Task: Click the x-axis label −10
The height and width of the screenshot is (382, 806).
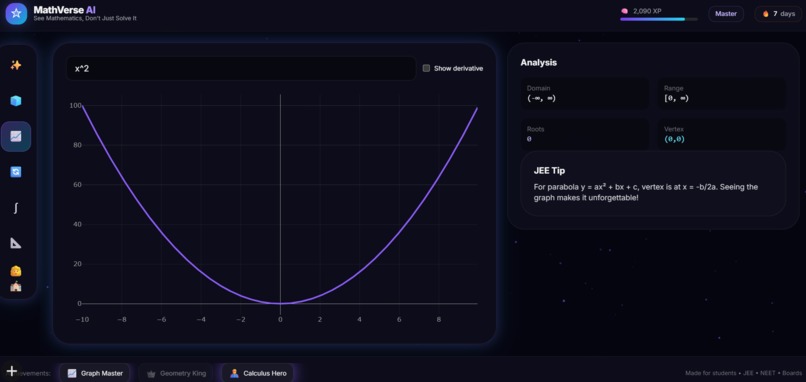Action: click(82, 319)
